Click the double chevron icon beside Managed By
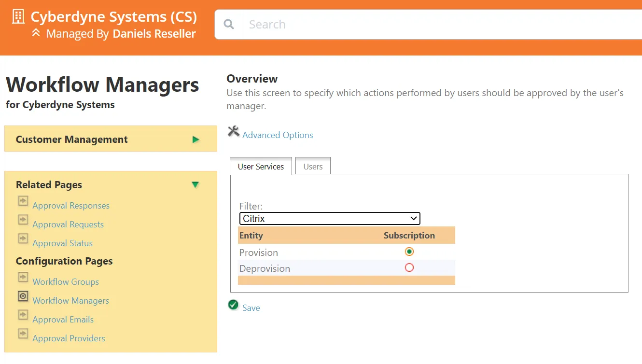The image size is (642, 364). click(x=36, y=33)
